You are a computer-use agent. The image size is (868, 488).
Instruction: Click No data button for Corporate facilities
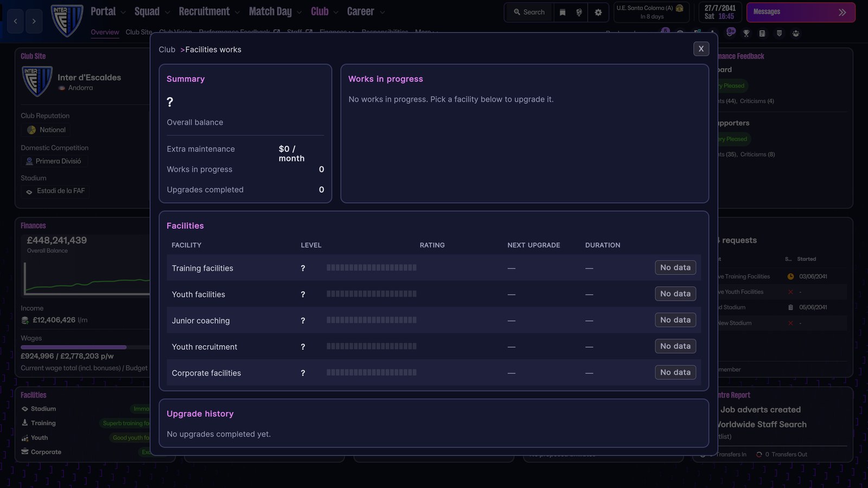click(675, 372)
